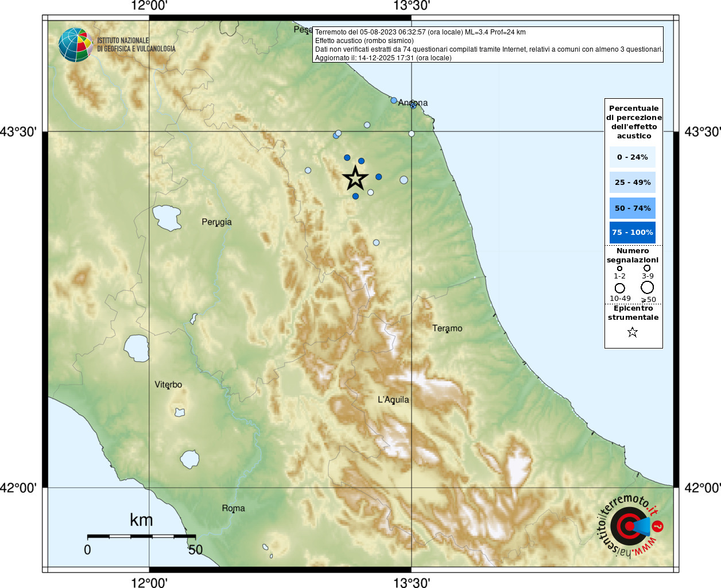The width and height of the screenshot is (721, 588).
Task: Select the 25 - 49% legend swatch
Action: click(x=632, y=182)
